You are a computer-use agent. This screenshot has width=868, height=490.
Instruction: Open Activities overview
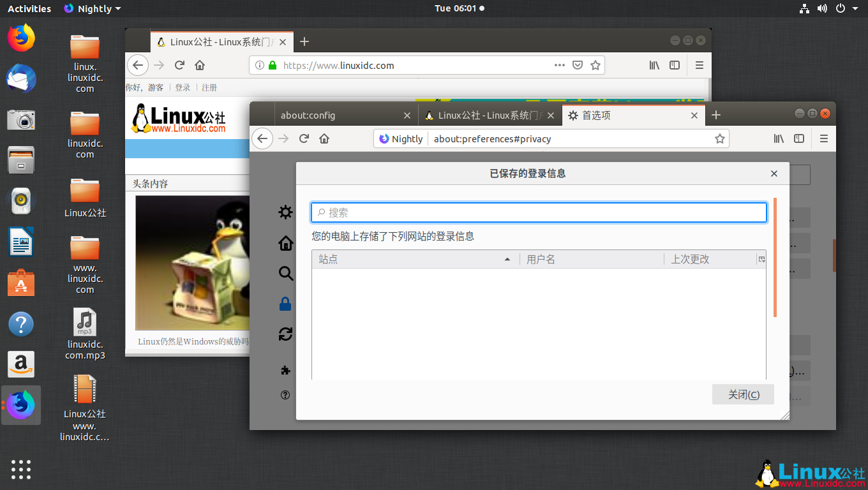(x=29, y=8)
